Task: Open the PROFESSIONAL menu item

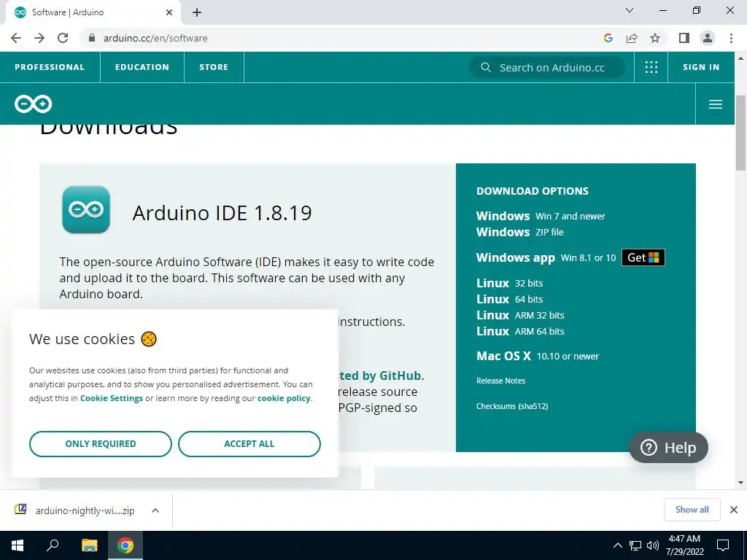Action: [50, 67]
